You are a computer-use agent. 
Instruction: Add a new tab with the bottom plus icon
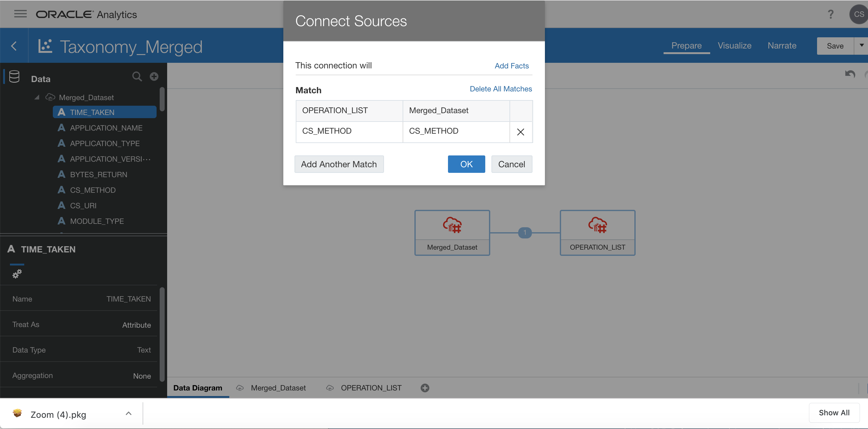click(425, 388)
